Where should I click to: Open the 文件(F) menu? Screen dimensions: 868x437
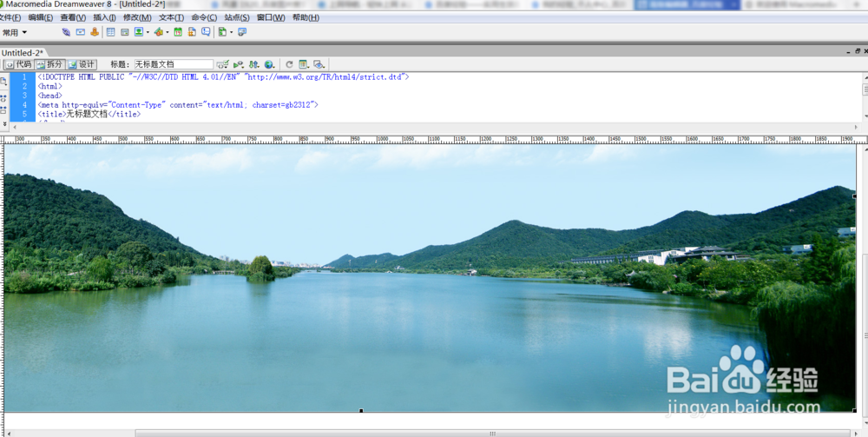[10, 17]
